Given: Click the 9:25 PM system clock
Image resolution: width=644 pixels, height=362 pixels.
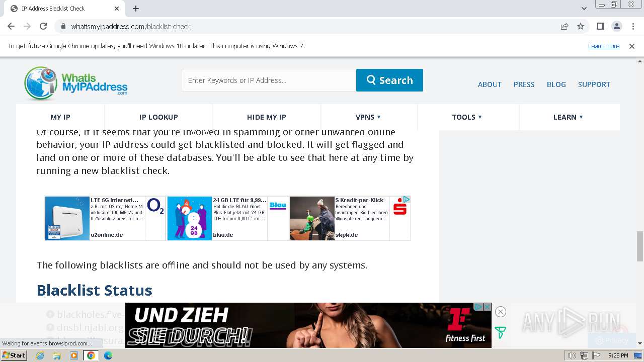Looking at the screenshot, I should tap(618, 355).
